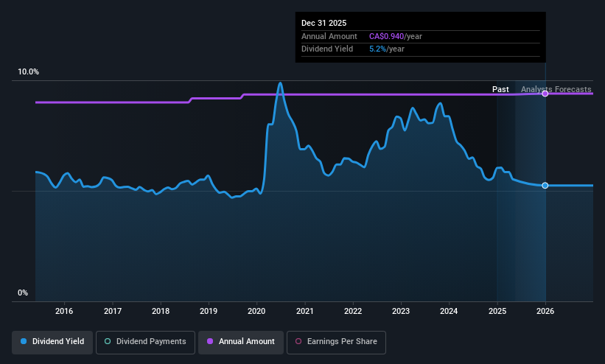
Task: Click the 5.2% dividend yield value
Action: click(377, 49)
